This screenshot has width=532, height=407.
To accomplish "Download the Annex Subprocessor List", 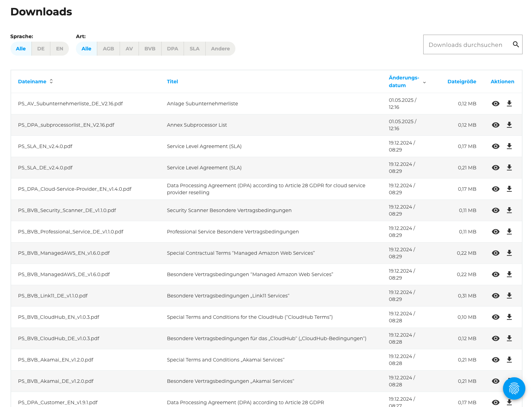I will pyautogui.click(x=509, y=125).
